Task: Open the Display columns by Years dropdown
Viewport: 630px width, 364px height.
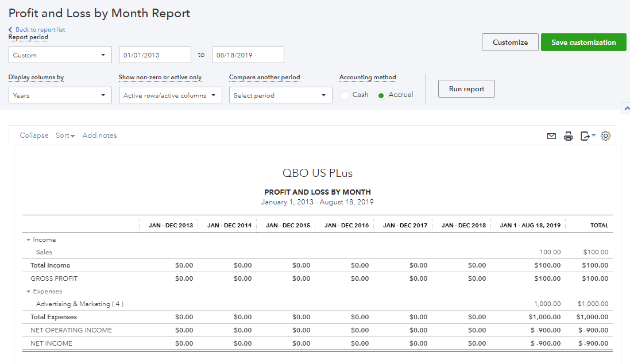Action: point(60,95)
